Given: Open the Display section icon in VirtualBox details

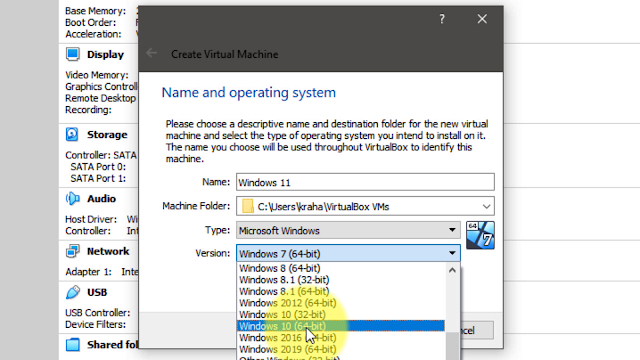Looking at the screenshot, I should click(73, 54).
